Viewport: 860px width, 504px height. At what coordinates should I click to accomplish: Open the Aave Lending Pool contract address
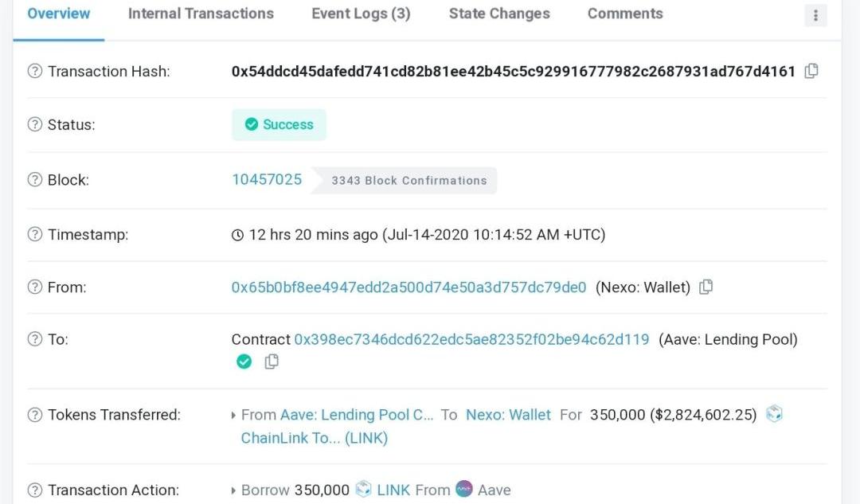tap(471, 339)
